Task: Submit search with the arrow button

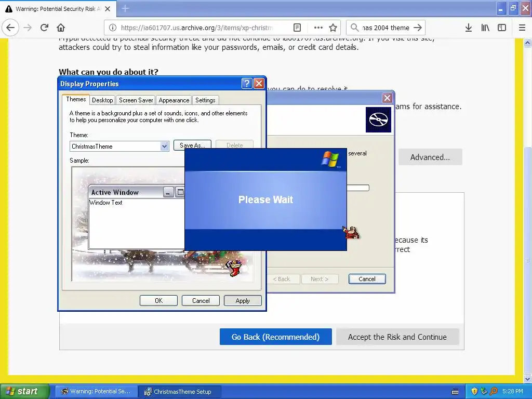Action: click(x=418, y=28)
